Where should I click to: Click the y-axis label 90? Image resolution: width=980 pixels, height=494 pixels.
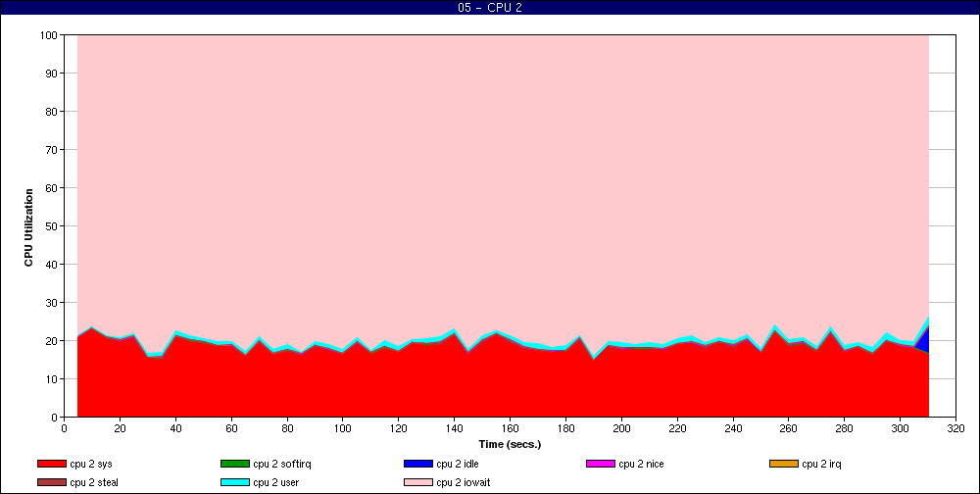tap(51, 74)
